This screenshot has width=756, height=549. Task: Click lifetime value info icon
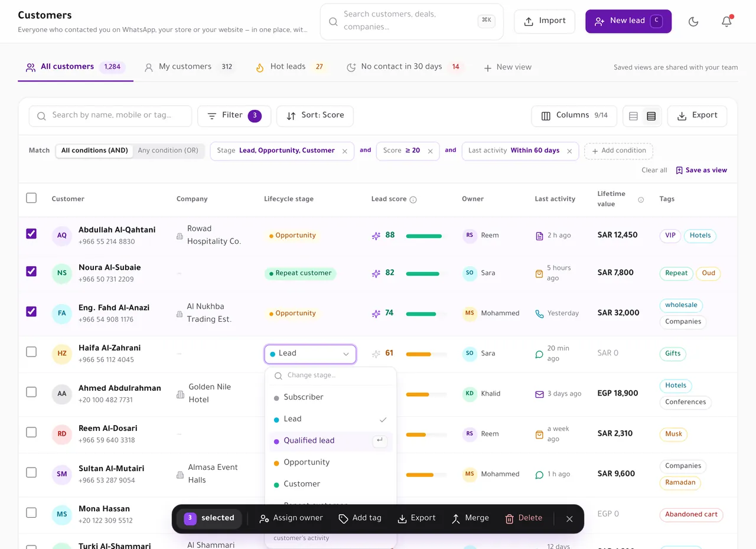641,200
